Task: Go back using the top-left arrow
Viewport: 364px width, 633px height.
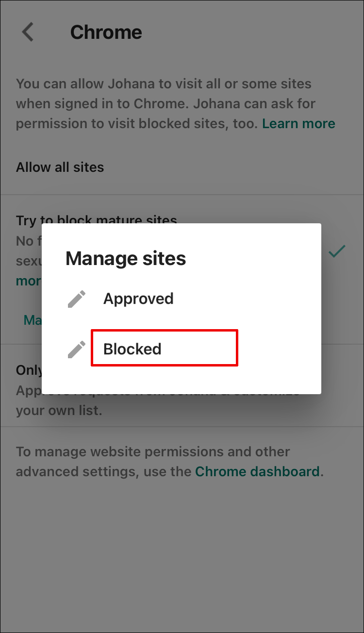Action: [28, 33]
